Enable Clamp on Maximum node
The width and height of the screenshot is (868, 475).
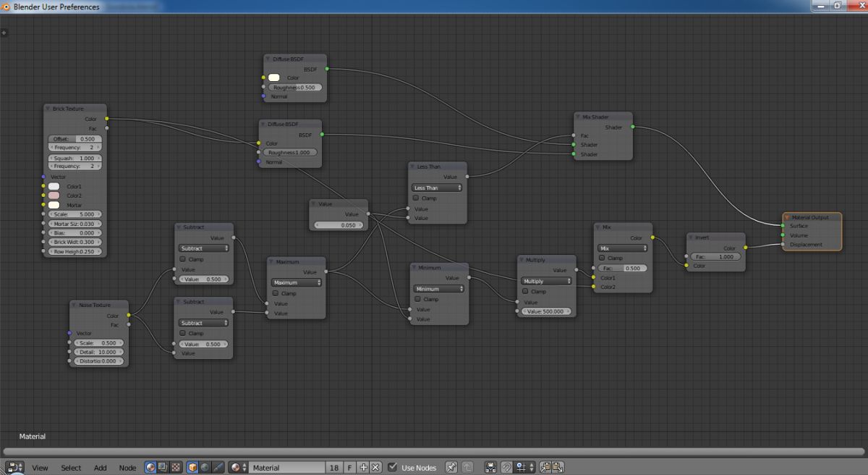coord(276,293)
